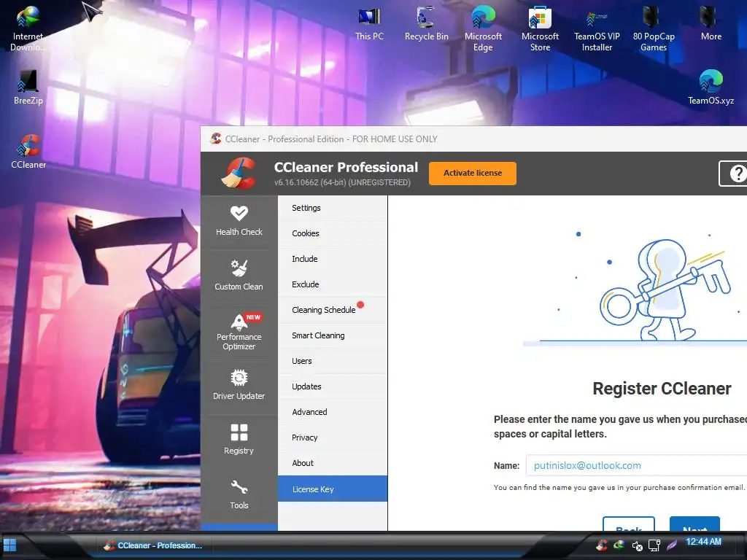Select 80 PopCap Games icon
Viewport: 747px width, 560px height.
654,28
